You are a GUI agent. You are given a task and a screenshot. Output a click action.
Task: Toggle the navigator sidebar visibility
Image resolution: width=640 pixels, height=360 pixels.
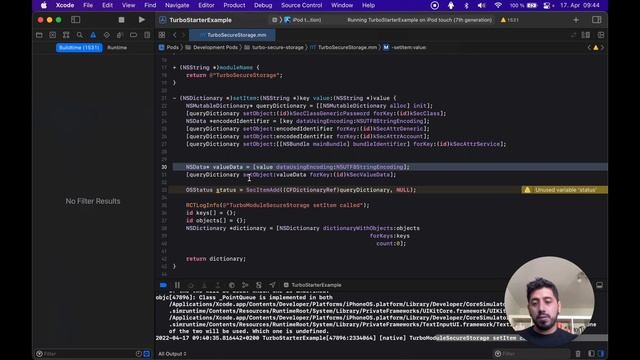pos(76,20)
